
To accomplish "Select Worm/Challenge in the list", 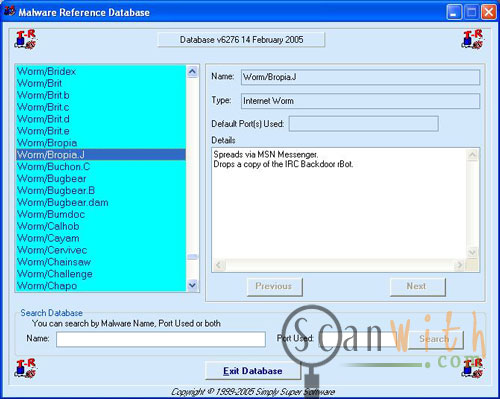I will (x=101, y=274).
